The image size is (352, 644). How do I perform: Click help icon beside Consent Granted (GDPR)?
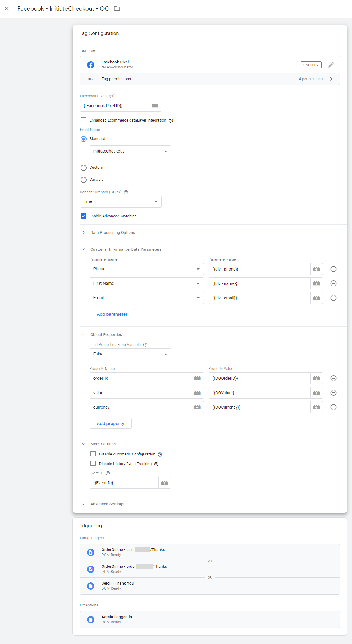(x=126, y=192)
